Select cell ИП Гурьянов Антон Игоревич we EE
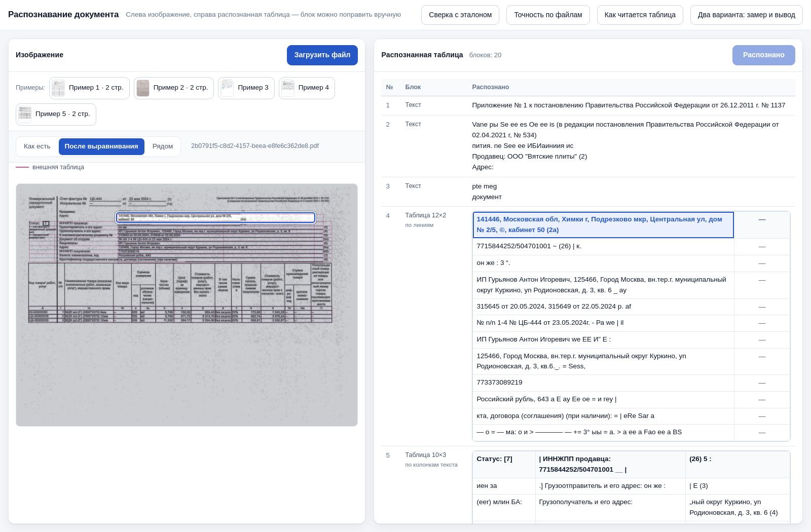The image size is (811, 532). (x=603, y=339)
